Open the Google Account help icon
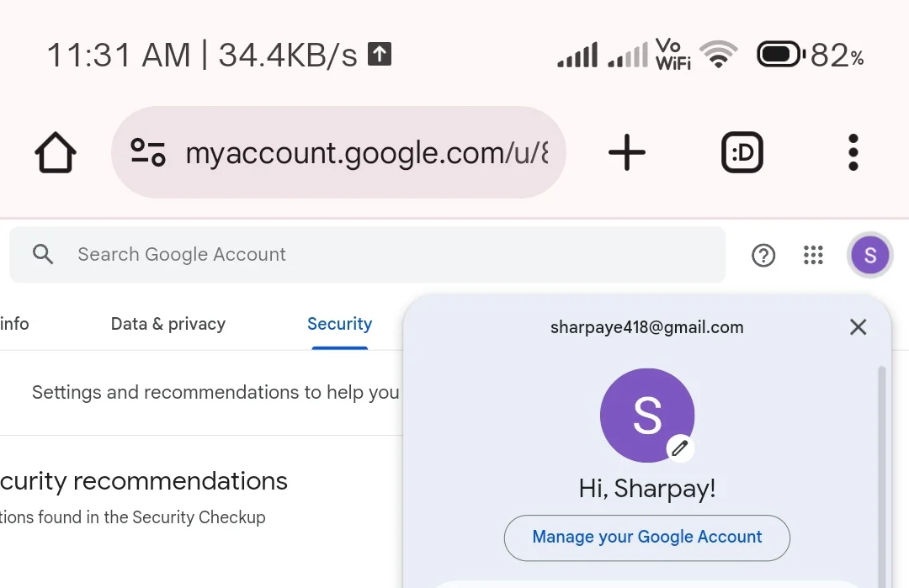 (x=763, y=255)
